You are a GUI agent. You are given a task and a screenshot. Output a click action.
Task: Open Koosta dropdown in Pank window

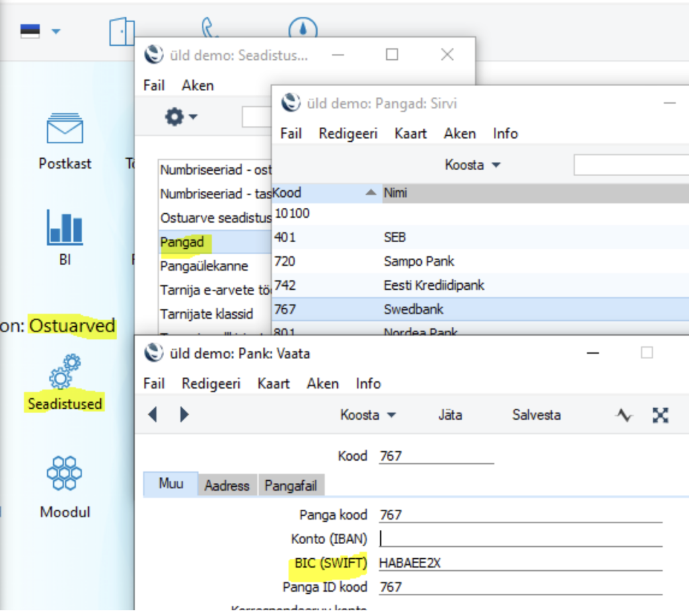368,415
